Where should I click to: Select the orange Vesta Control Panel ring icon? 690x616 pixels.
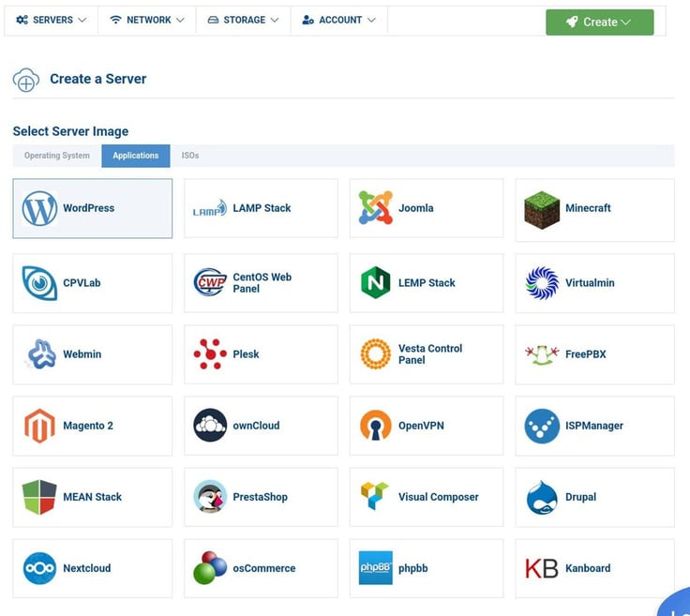375,353
